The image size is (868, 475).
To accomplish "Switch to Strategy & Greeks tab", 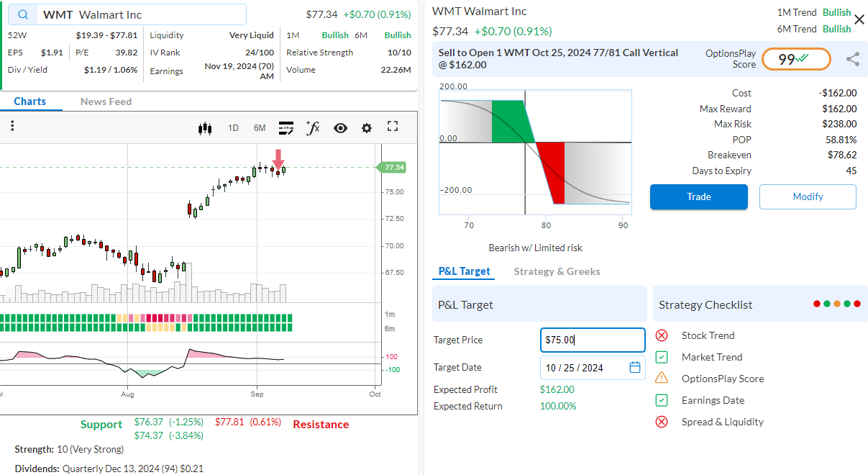I will point(557,271).
